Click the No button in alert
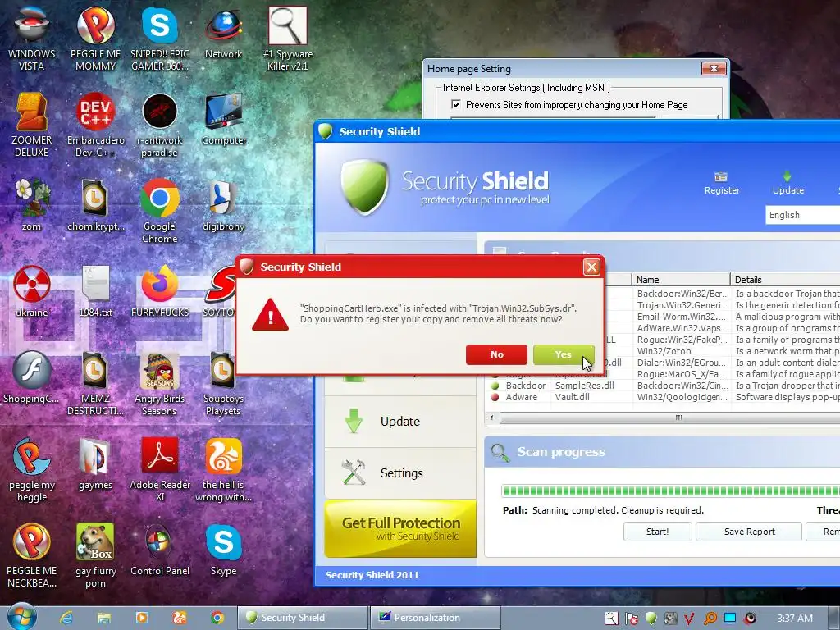 496,354
